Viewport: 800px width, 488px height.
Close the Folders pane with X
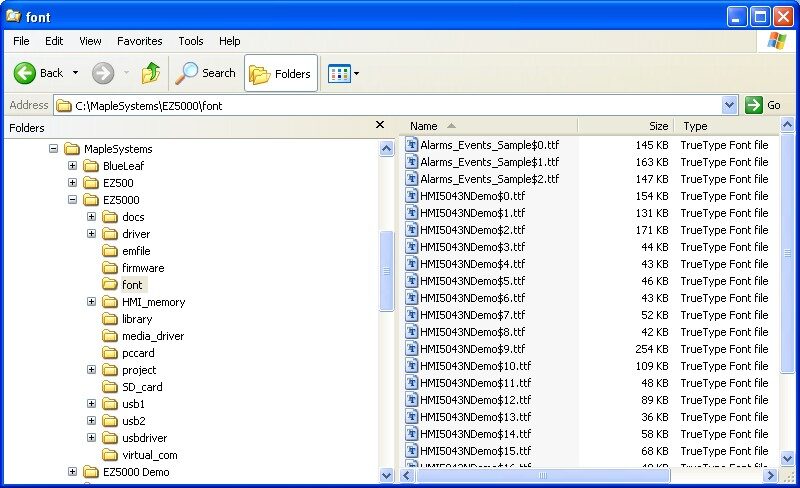click(x=380, y=125)
